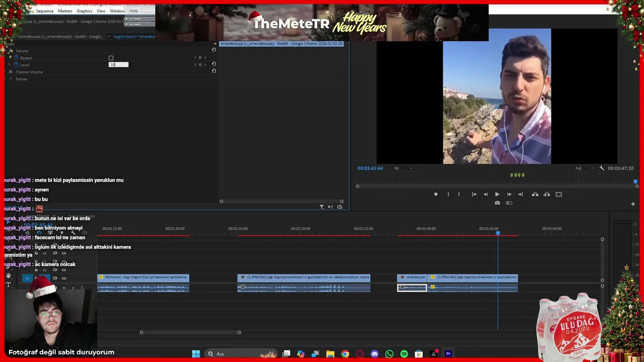Viewport: 644px width, 362px height.
Task: Click the safe margins frame button
Action: (x=558, y=194)
